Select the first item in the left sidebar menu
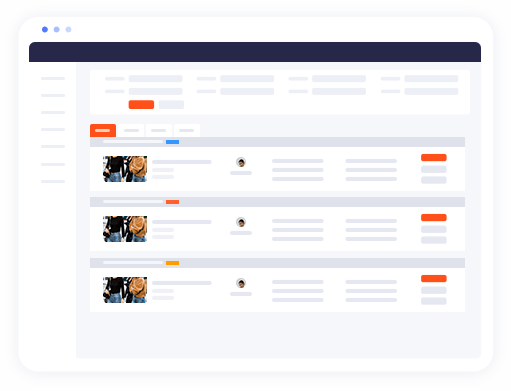The image size is (511, 391). [x=53, y=79]
